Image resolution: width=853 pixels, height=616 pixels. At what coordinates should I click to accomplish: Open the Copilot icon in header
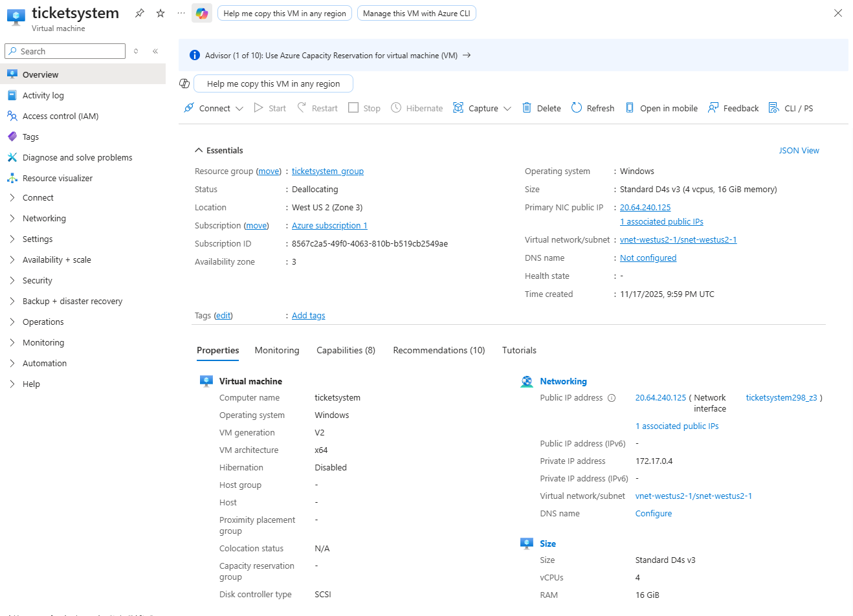tap(202, 13)
